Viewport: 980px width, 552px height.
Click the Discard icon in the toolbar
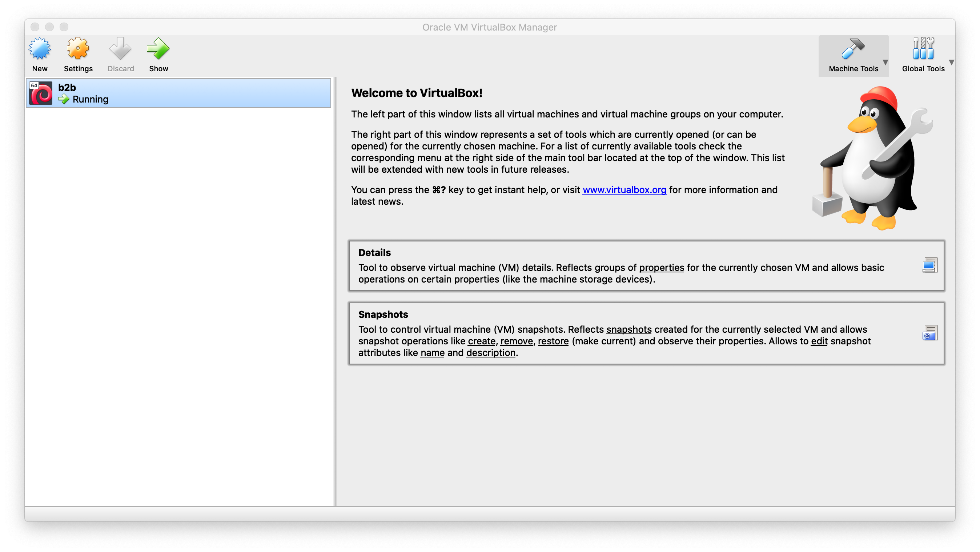(x=120, y=49)
